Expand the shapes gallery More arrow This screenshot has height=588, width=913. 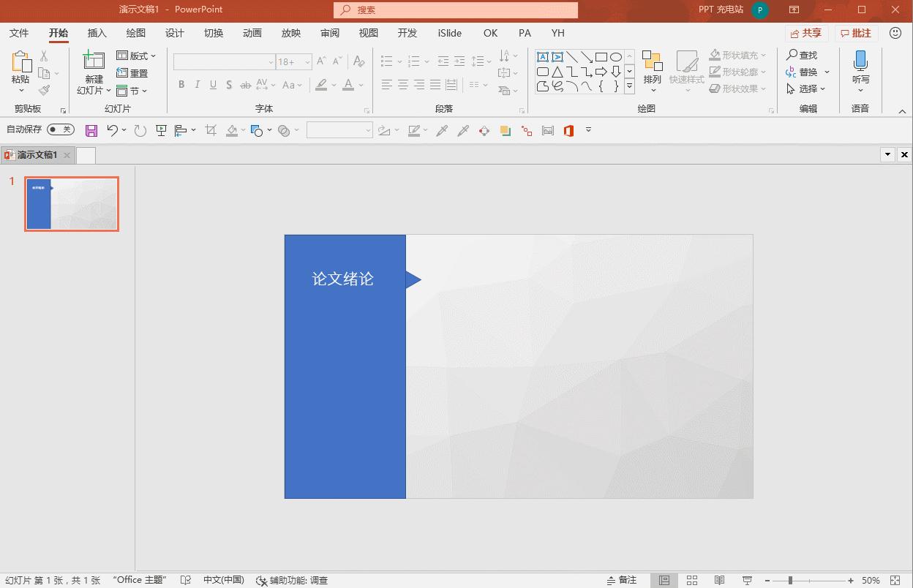[x=629, y=86]
